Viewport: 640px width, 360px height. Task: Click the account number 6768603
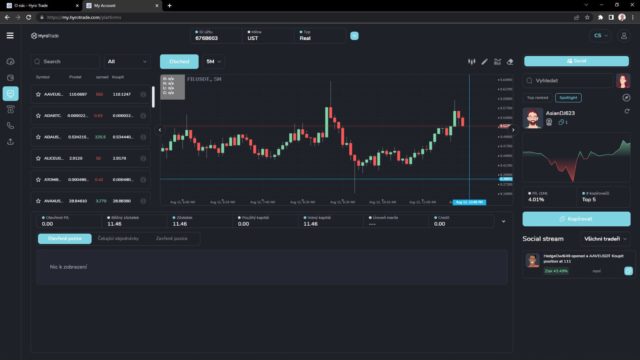tap(207, 38)
